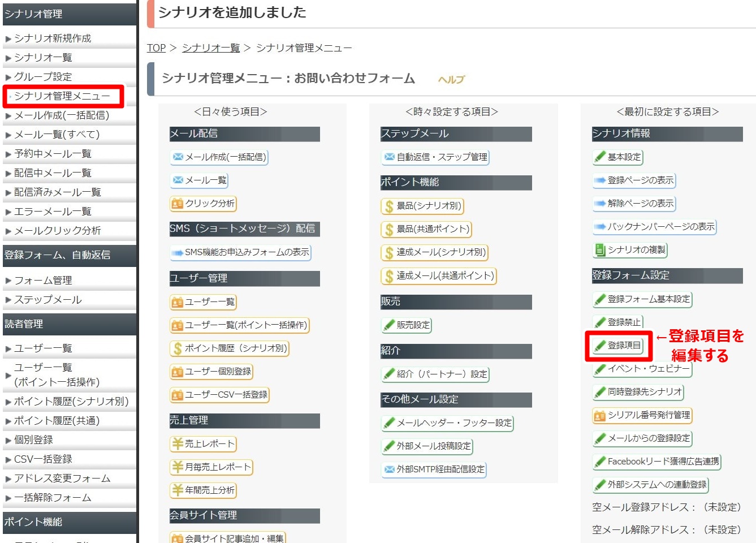Click the pencil icon on 登録項目 button
756x543 pixels.
pos(600,346)
